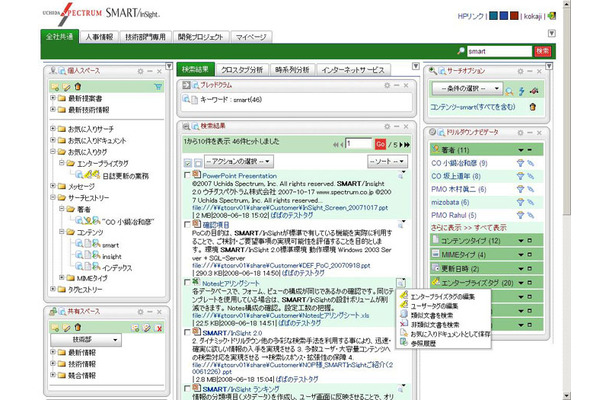This screenshot has height=400, width=610.
Task: Click the red Go page button
Action: 380,144
